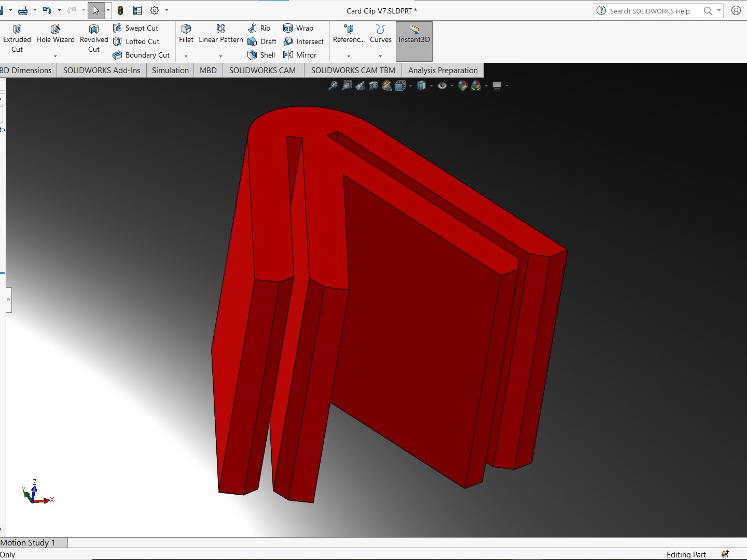This screenshot has width=747, height=560.
Task: Click the Search SOLIDWORKS Help field
Action: pos(649,11)
